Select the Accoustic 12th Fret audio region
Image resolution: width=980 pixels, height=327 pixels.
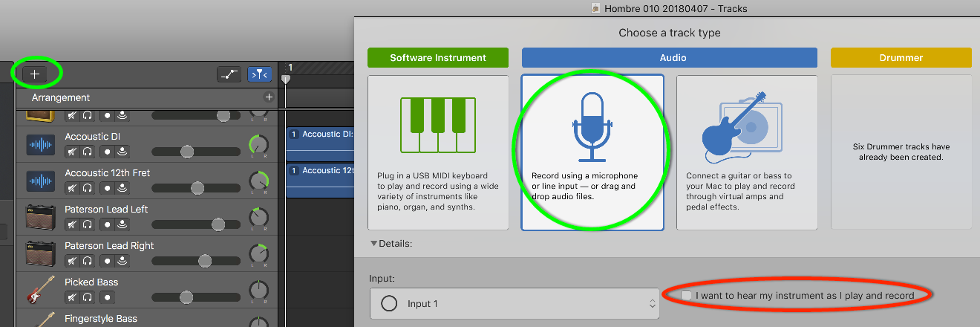(320, 180)
